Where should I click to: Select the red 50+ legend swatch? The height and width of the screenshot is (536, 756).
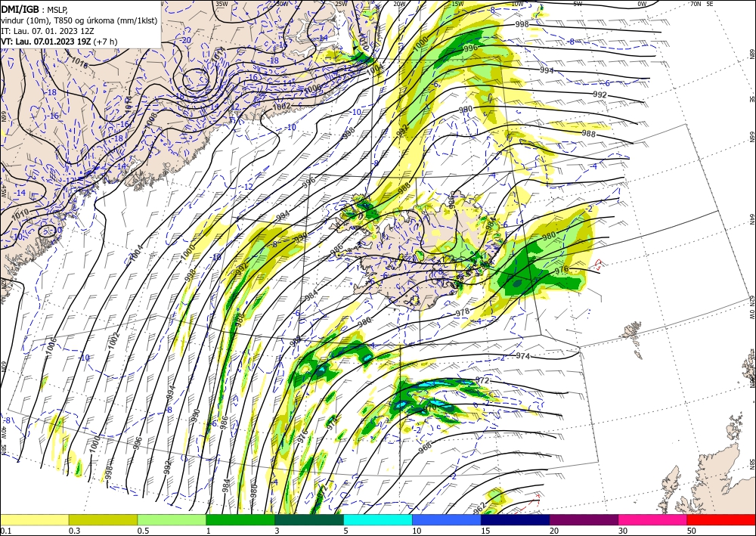pyautogui.click(x=721, y=519)
